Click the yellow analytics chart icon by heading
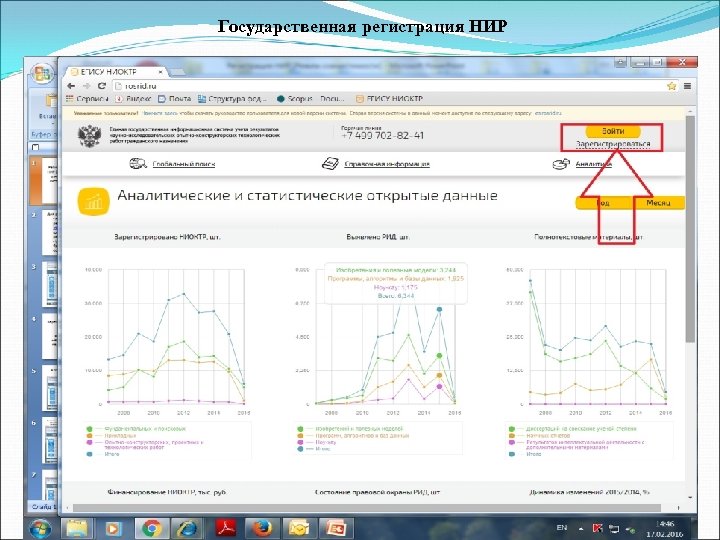 (94, 201)
